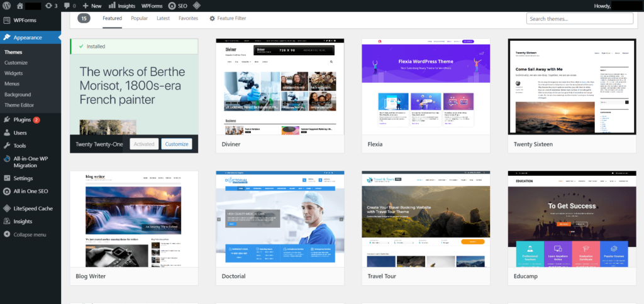644x304 pixels.
Task: Click the Flexia theme name
Action: [375, 144]
